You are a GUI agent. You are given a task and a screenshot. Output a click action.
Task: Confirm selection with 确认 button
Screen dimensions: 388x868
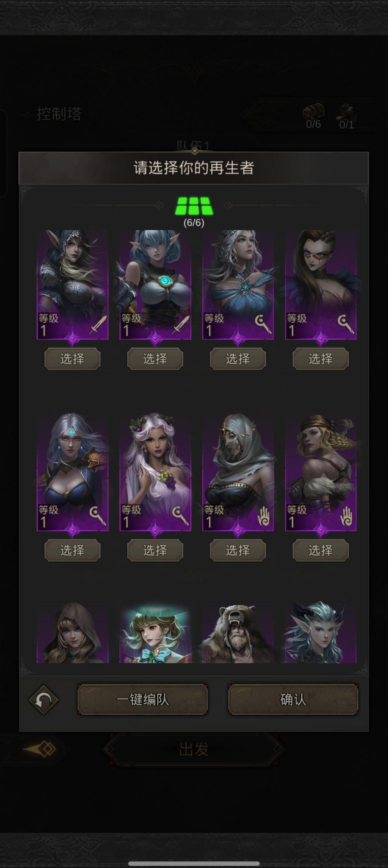point(293,700)
